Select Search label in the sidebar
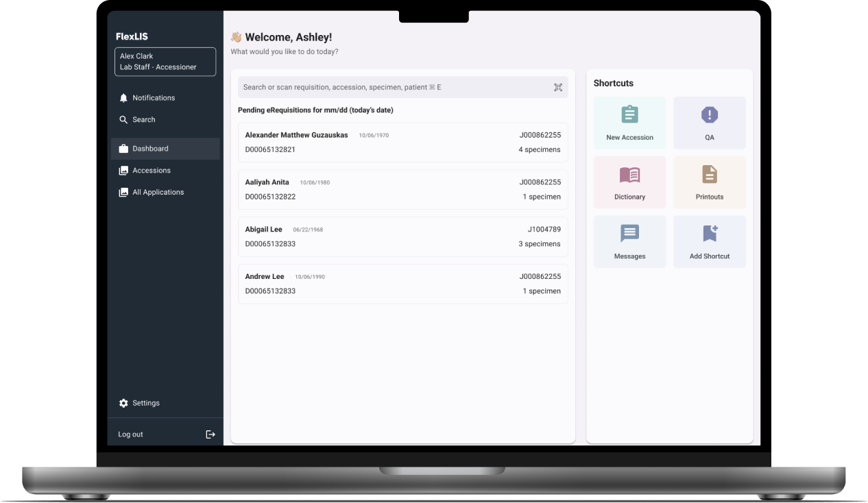 144,119
